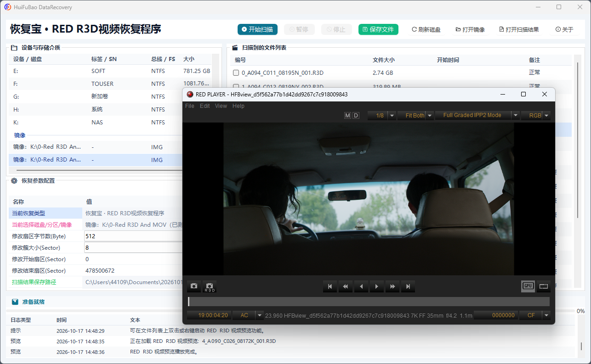Click the RED Player timeline scrub bar
The width and height of the screenshot is (591, 364).
click(369, 302)
